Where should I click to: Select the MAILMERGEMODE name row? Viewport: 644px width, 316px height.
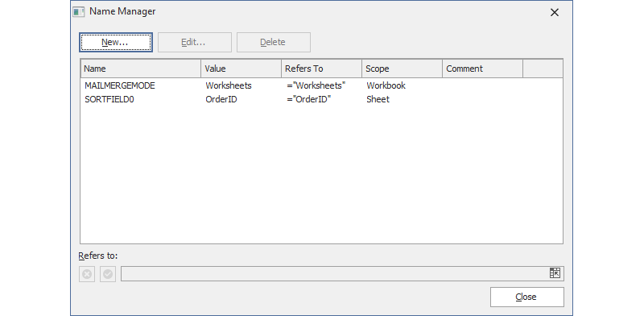click(321, 85)
